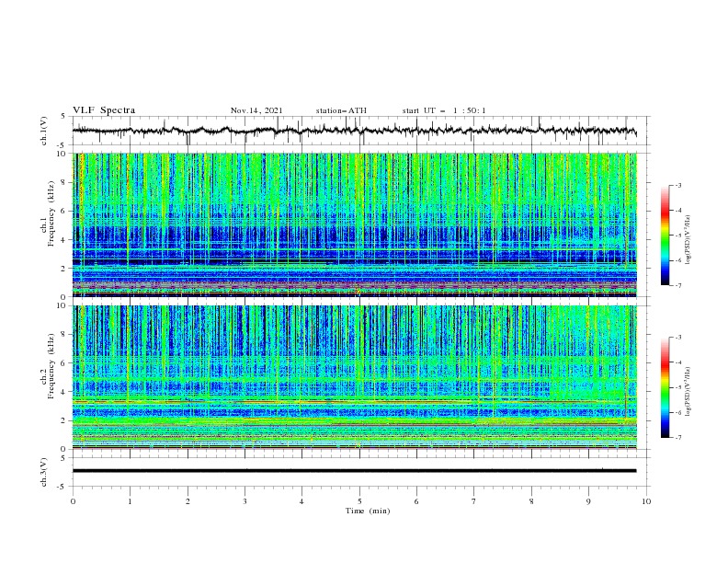Click time axis tick label "5"
The width and height of the screenshot is (728, 563).
click(359, 501)
